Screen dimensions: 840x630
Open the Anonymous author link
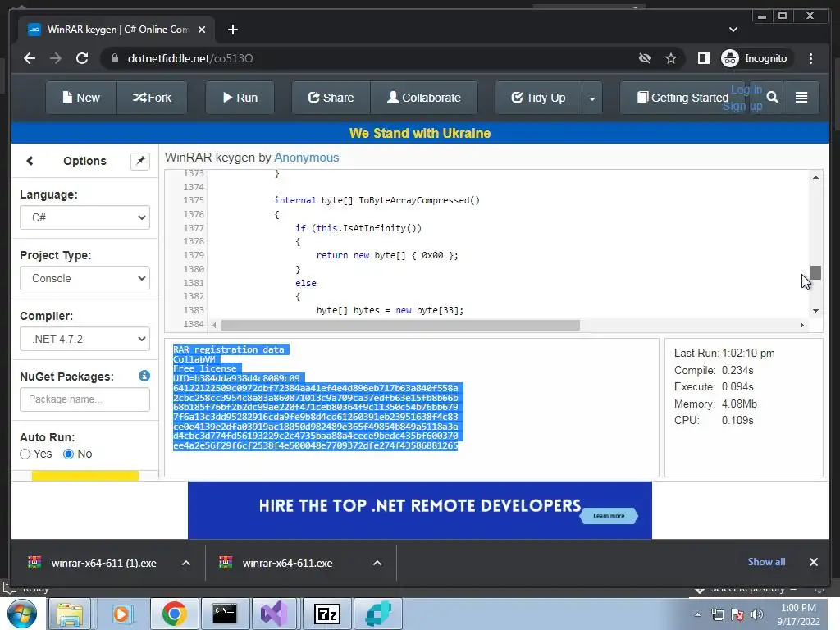(307, 157)
